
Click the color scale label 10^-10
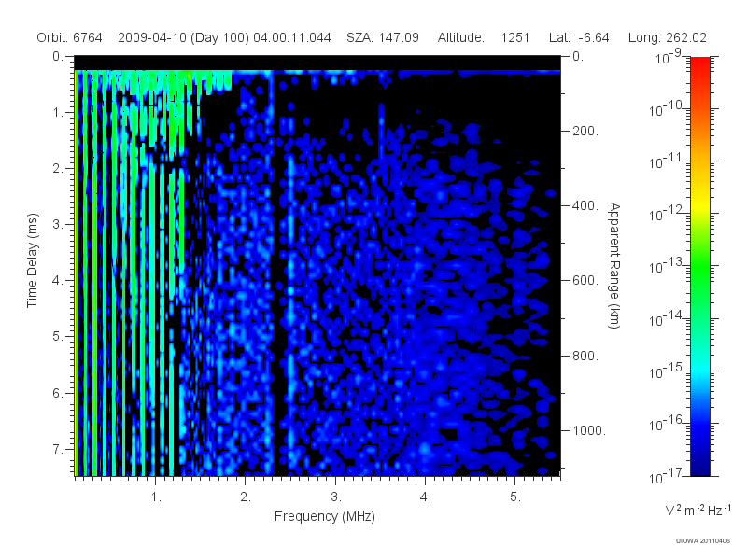[x=667, y=109]
